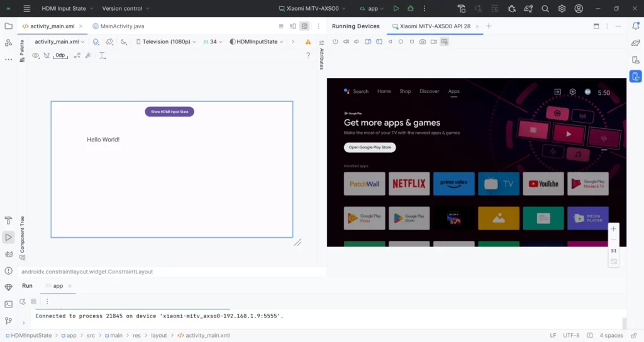The image size is (644, 342).
Task: Toggle autoconnection to parent magnet icon
Action: tap(47, 55)
